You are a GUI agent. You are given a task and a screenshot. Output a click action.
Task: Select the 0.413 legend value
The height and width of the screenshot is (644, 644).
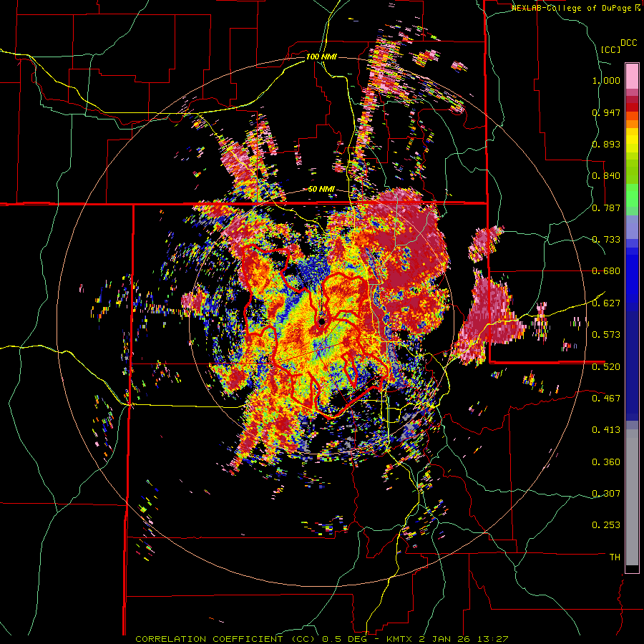[x=606, y=430]
